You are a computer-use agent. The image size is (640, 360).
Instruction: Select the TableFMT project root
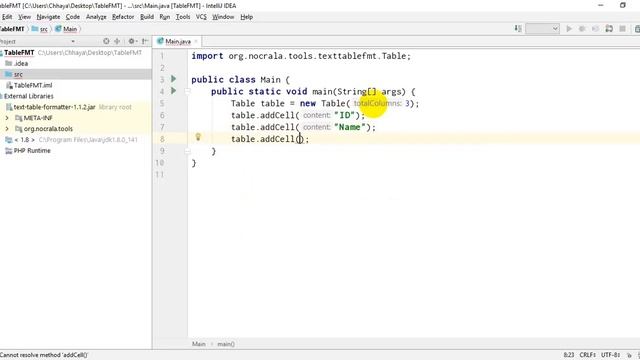click(19, 53)
